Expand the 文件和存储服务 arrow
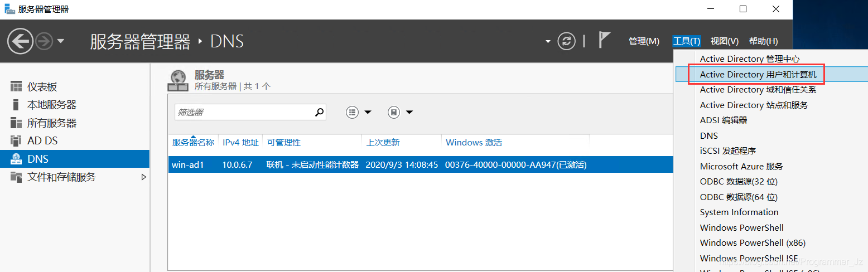The height and width of the screenshot is (272, 868). 143,177
